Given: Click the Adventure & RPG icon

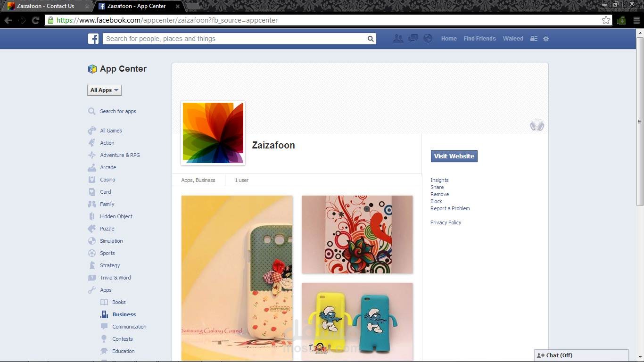Looking at the screenshot, I should [92, 155].
